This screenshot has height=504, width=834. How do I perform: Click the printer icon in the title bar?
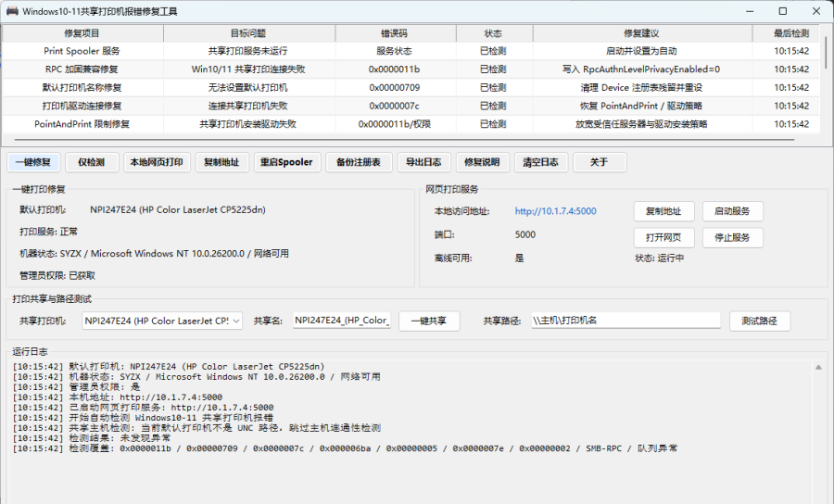[12, 11]
